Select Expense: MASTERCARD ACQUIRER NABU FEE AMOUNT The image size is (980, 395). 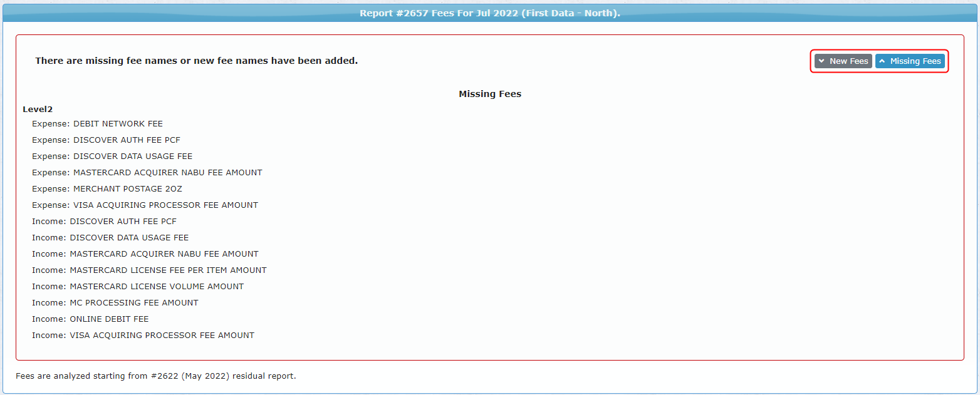pyautogui.click(x=147, y=173)
